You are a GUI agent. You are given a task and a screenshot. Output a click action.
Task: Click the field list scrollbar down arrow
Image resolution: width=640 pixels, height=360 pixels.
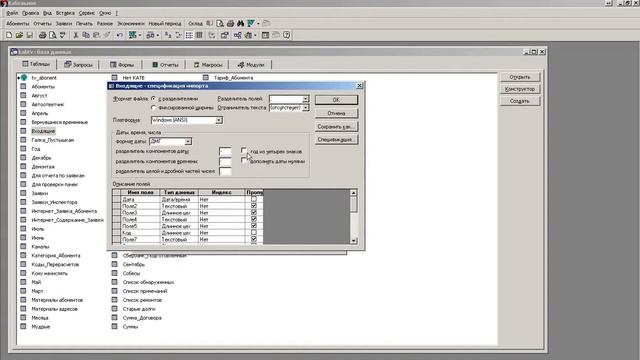click(353, 240)
